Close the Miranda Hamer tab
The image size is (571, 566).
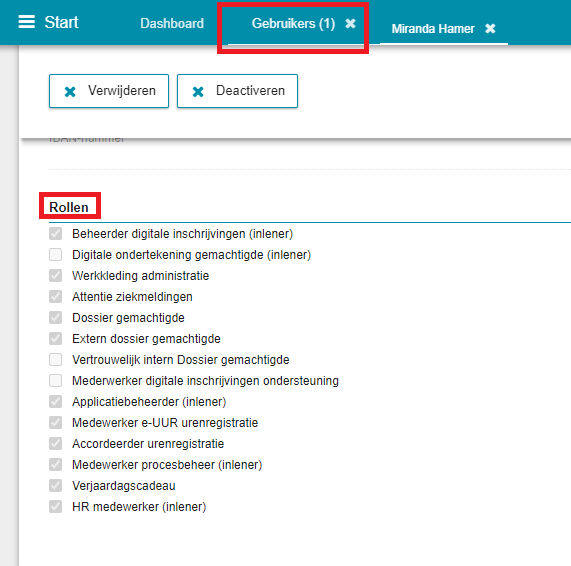click(x=490, y=28)
